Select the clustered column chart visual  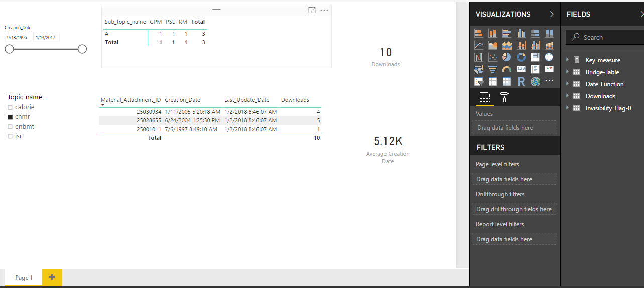click(x=521, y=33)
